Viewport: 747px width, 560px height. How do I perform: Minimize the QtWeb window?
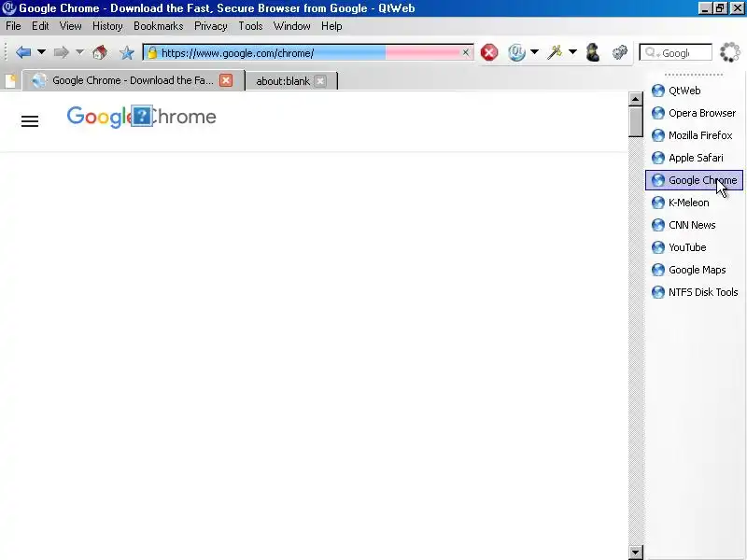[x=705, y=8]
